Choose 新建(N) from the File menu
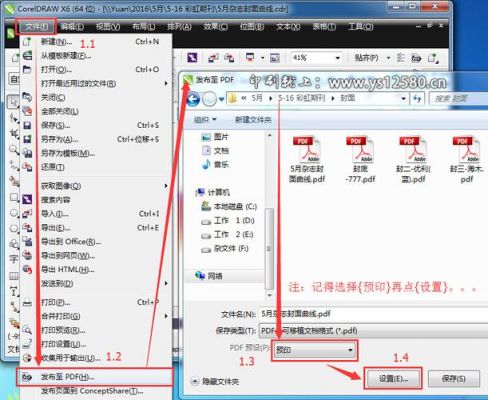The image size is (488, 400). pyautogui.click(x=97, y=42)
